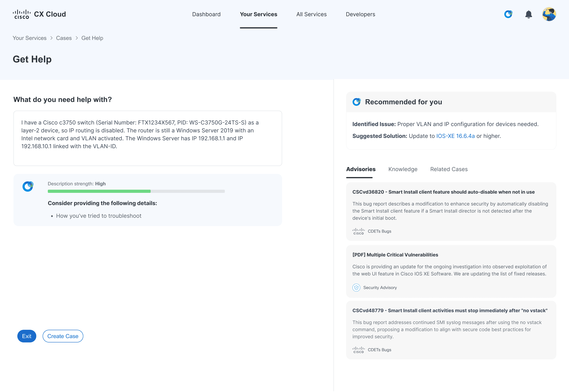Click the Cases breadcrumb link
Screen dimensions: 569x392
[64, 38]
